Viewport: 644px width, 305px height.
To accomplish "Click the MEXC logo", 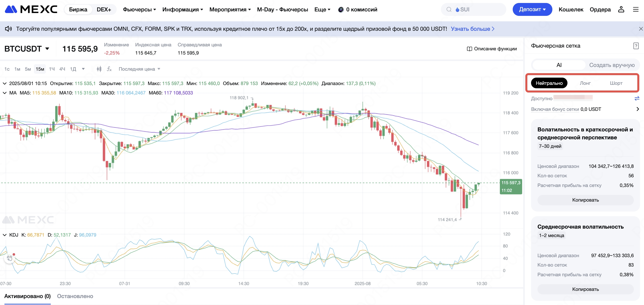I will click(31, 9).
